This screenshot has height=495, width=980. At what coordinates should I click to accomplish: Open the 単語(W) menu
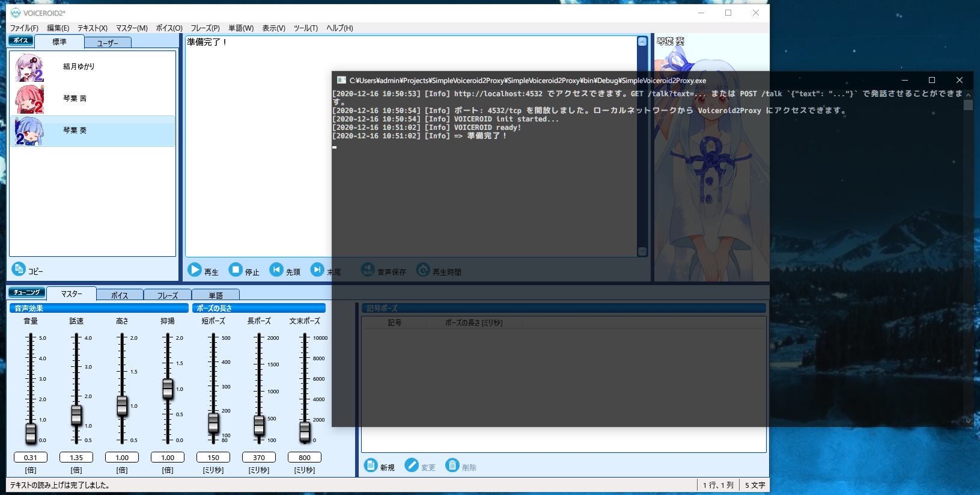[x=241, y=28]
